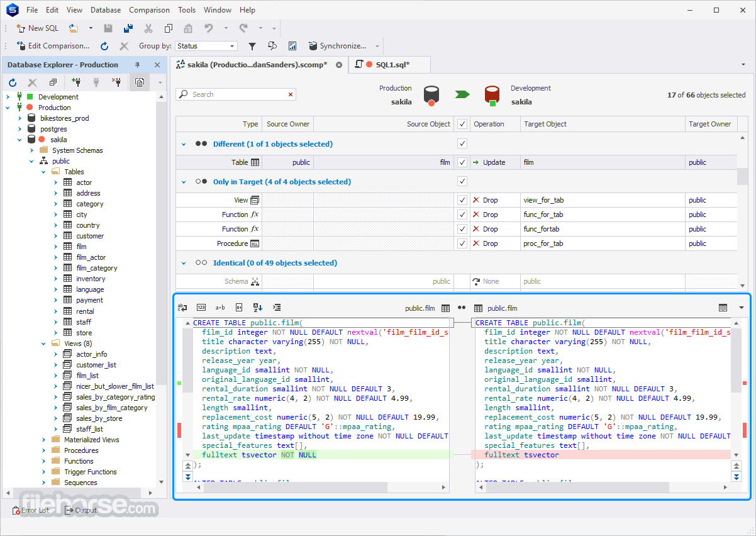The image size is (756, 536).
Task: Click the copy/duplicate connection icon in Explorer toolbar
Action: (x=139, y=82)
